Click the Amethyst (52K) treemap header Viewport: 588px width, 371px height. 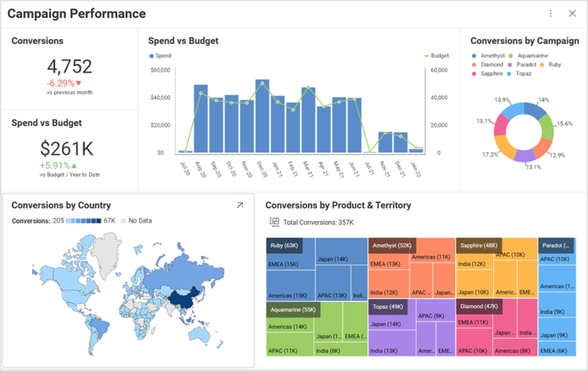click(x=392, y=246)
